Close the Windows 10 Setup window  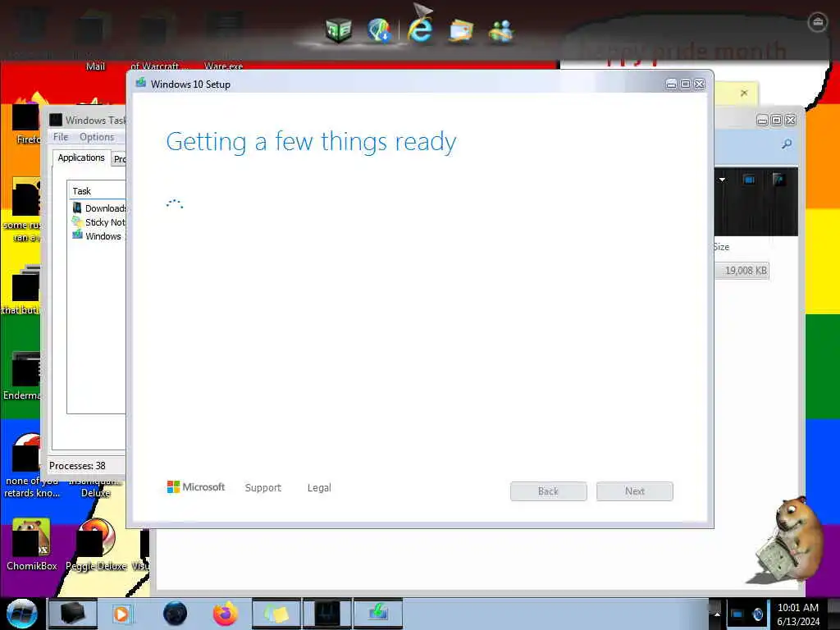699,84
